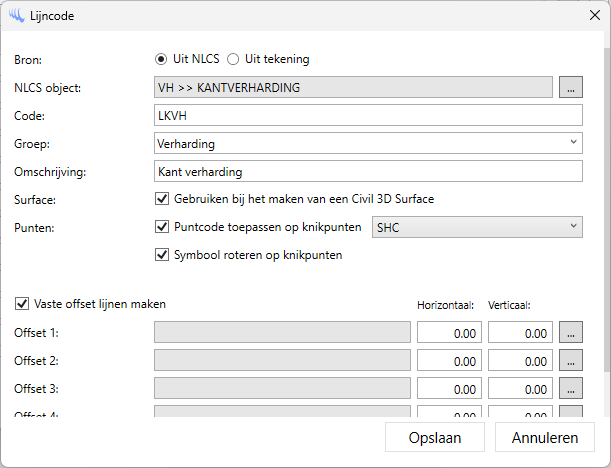The image size is (611, 468).
Task: Click the Offset 1 Horizontaal value field
Action: click(449, 333)
